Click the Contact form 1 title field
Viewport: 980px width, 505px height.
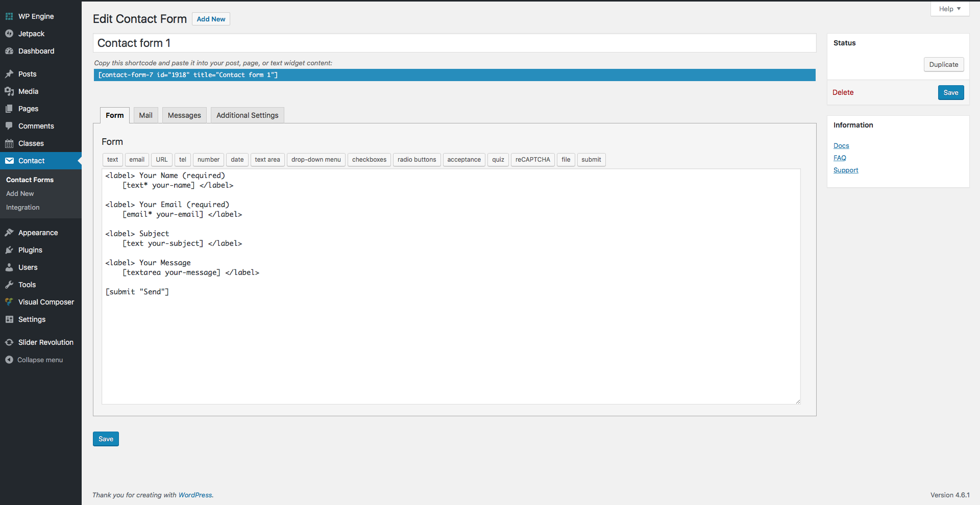coord(454,43)
